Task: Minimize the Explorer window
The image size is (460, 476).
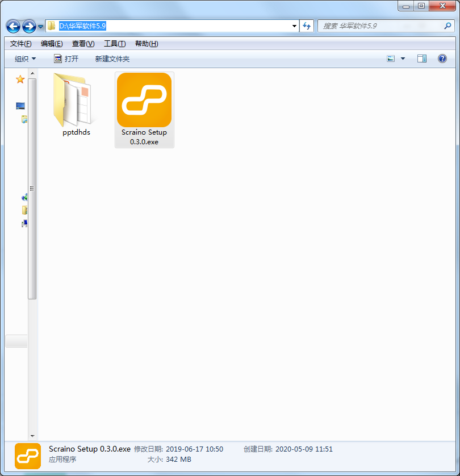Action: 406,6
